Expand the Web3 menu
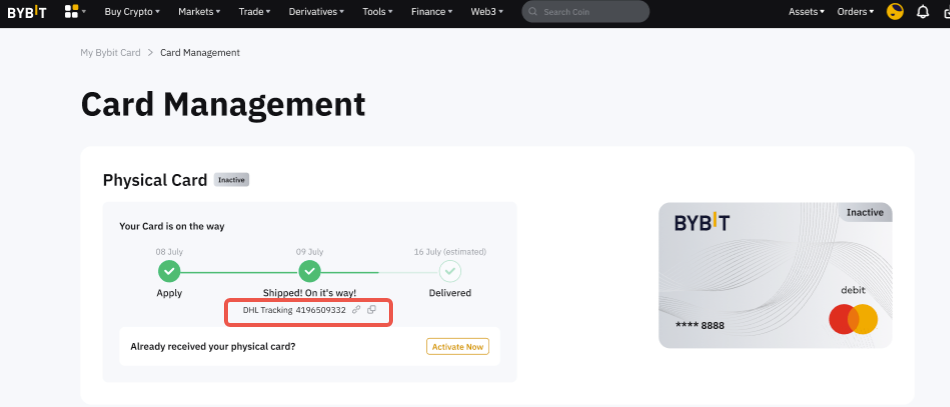The width and height of the screenshot is (950, 407). pyautogui.click(x=487, y=12)
